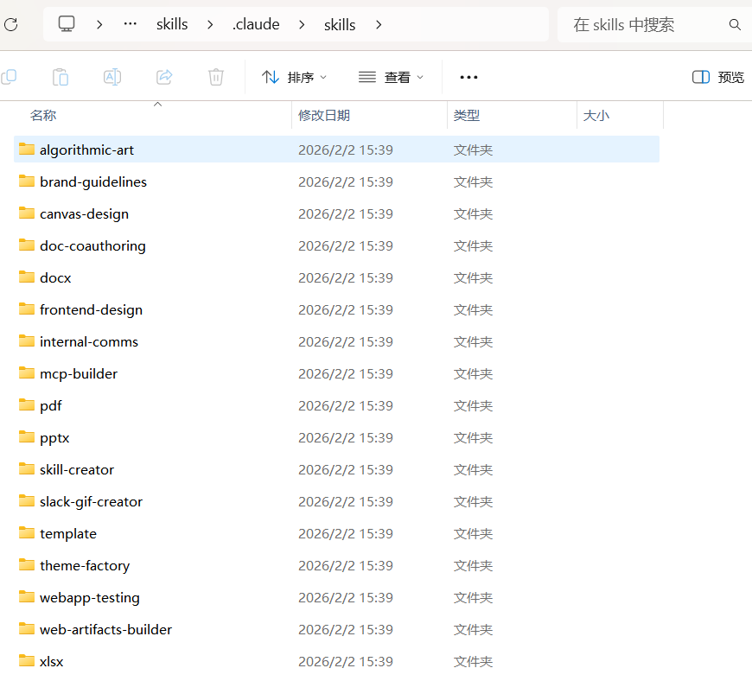Select the docx folder
Image resolution: width=752 pixels, height=700 pixels.
(x=337, y=277)
